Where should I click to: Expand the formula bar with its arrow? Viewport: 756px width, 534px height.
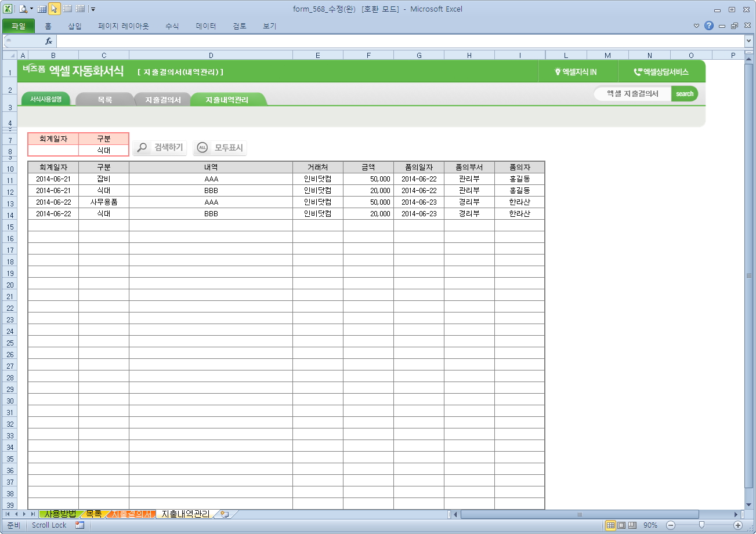[x=748, y=41]
